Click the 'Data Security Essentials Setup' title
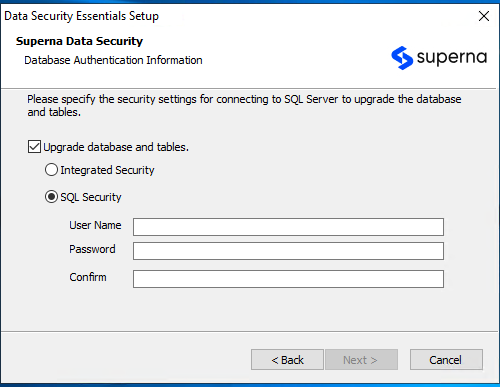Viewport: 500px width, 387px height. [81, 16]
